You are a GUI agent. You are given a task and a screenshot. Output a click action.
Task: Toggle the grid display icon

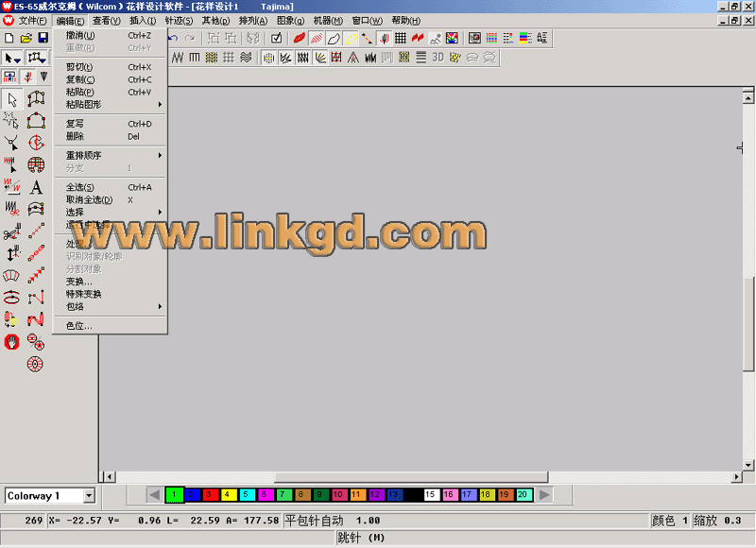401,38
